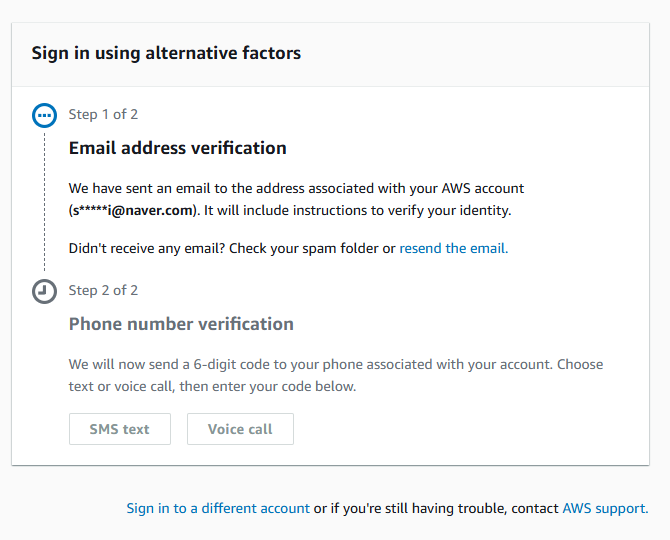
Task: Click the "We have sent an email" paragraph
Action: (x=296, y=200)
